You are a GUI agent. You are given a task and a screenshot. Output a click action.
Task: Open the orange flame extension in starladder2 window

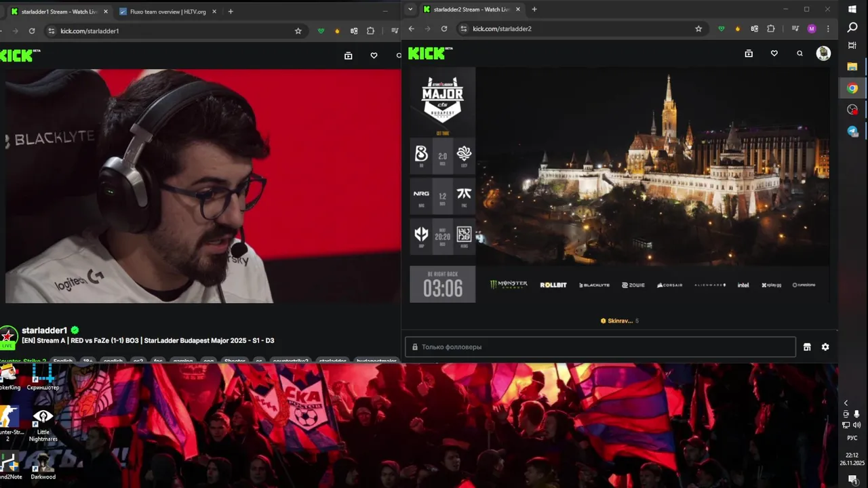click(738, 28)
